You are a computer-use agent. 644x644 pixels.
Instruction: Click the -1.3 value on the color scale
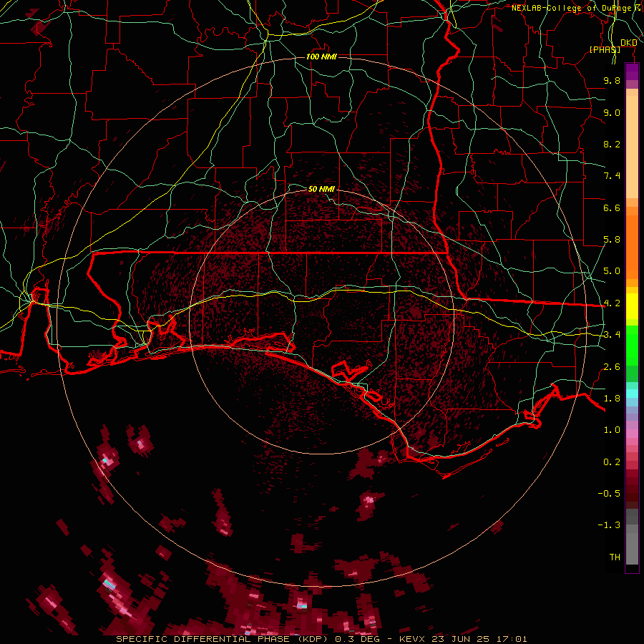[x=609, y=525]
